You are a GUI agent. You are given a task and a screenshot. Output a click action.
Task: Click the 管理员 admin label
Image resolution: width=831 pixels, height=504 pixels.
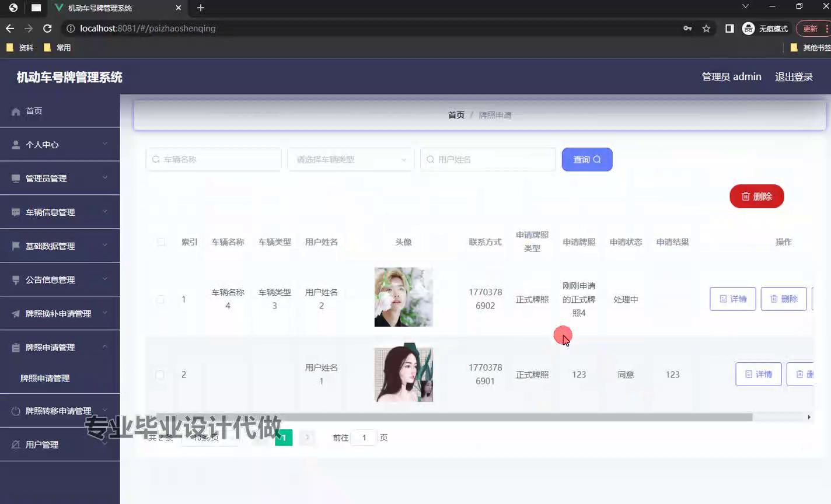731,77
